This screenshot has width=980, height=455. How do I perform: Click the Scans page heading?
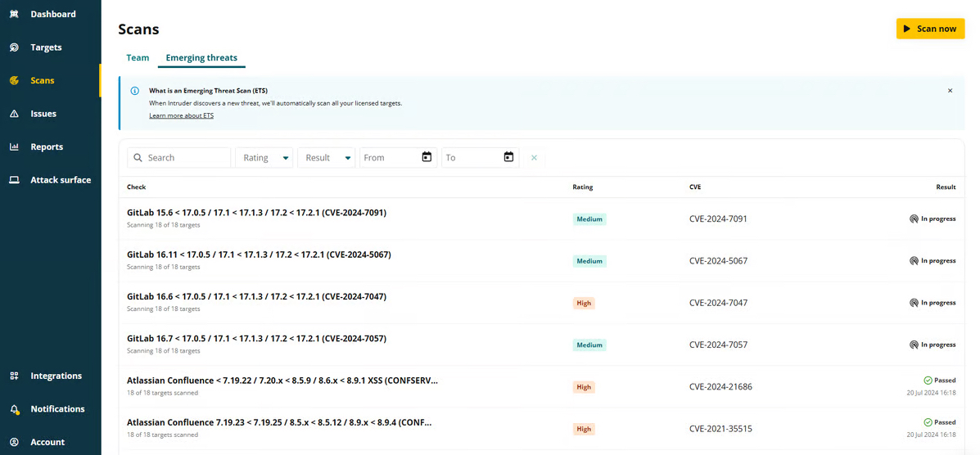(x=138, y=29)
